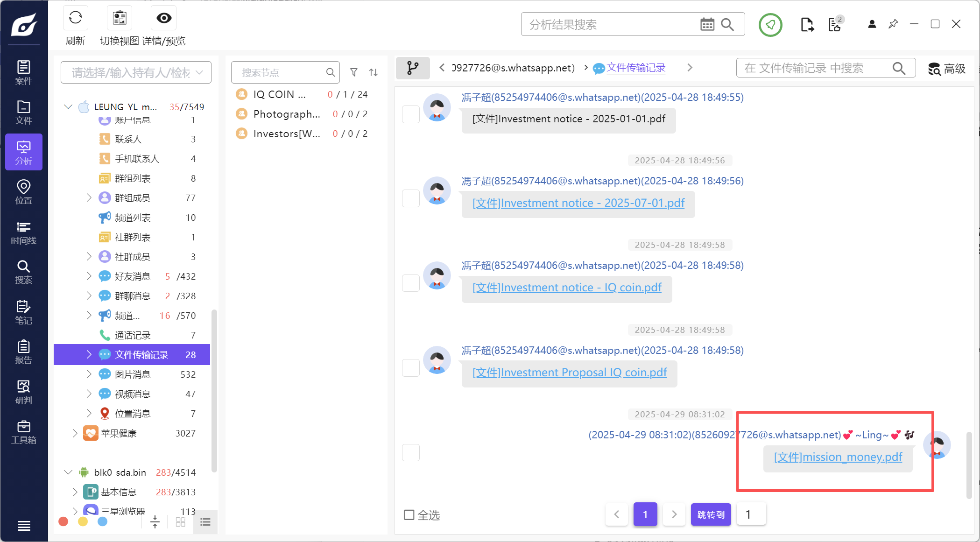This screenshot has width=980, height=542.
Task: Click the Refresh (刷新) icon
Action: pos(75,18)
